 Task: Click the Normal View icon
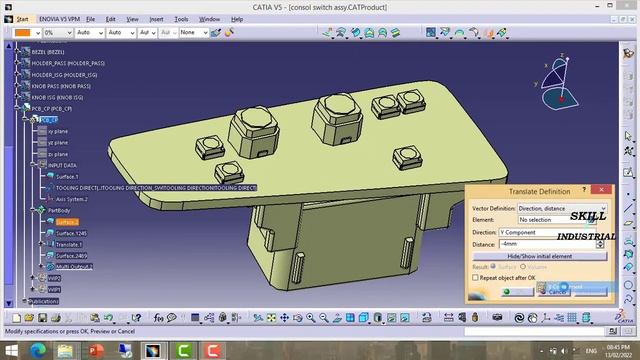[x=337, y=318]
